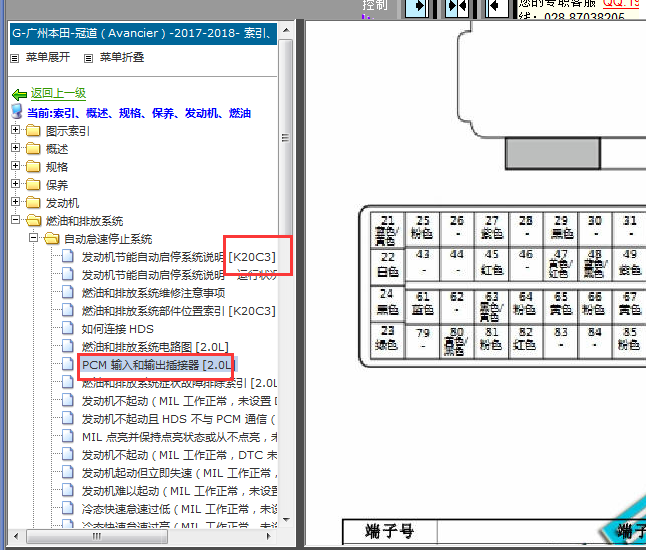Image resolution: width=646 pixels, height=550 pixels.
Task: Open 发动机不起动（MIL 工作正常，未设置 entry
Action: click(x=179, y=401)
